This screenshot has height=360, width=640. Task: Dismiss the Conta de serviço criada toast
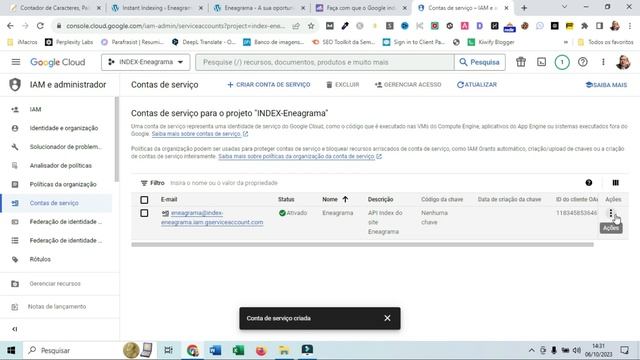click(387, 318)
